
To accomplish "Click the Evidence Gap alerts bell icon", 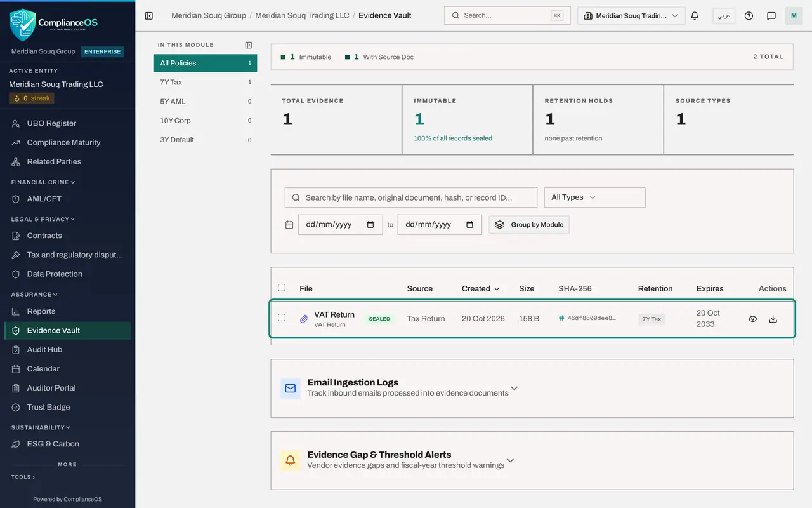I will point(291,460).
